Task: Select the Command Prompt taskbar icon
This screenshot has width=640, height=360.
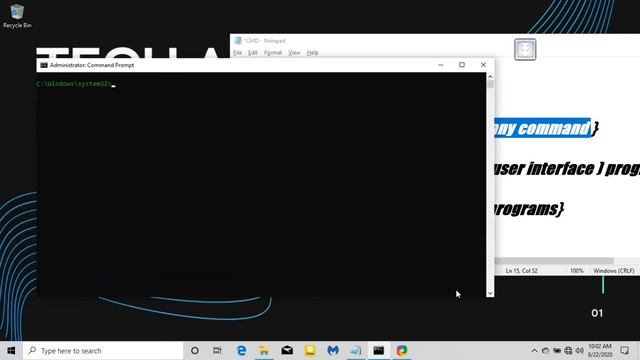Action: [379, 351]
